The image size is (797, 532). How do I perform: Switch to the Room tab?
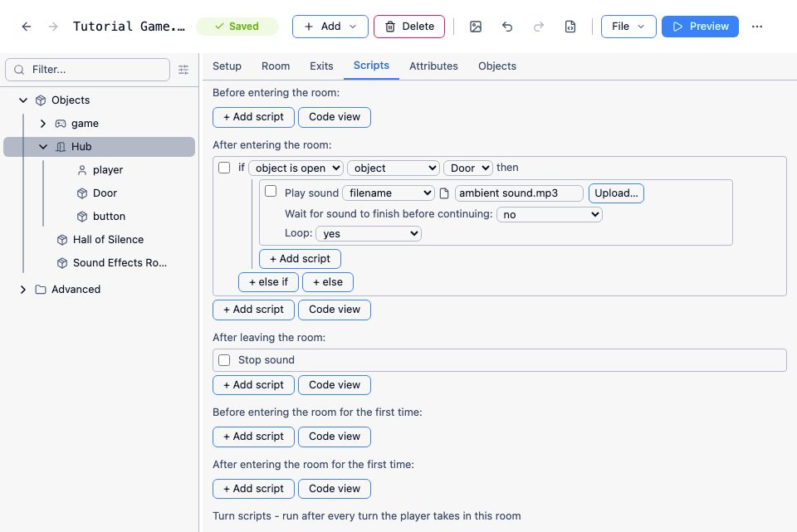tap(276, 66)
